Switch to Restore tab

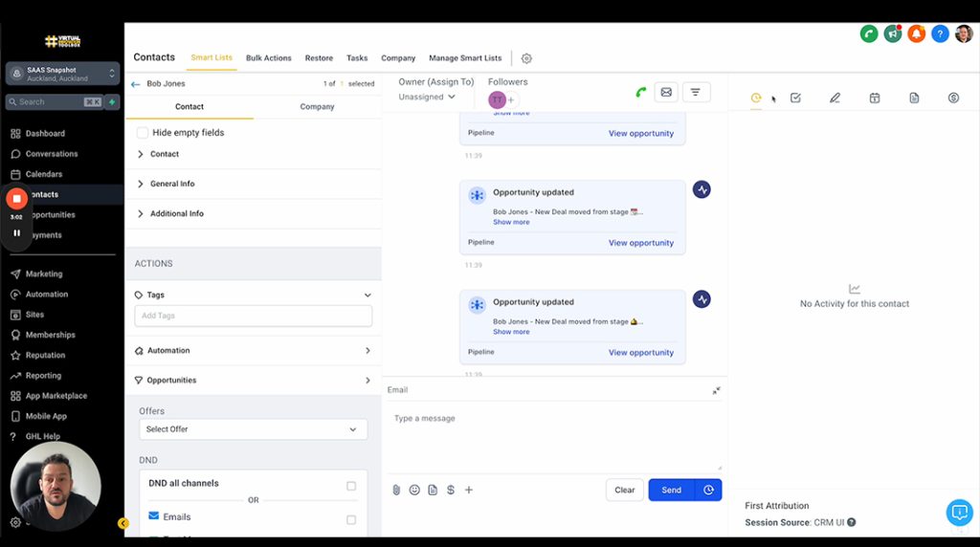coord(319,58)
